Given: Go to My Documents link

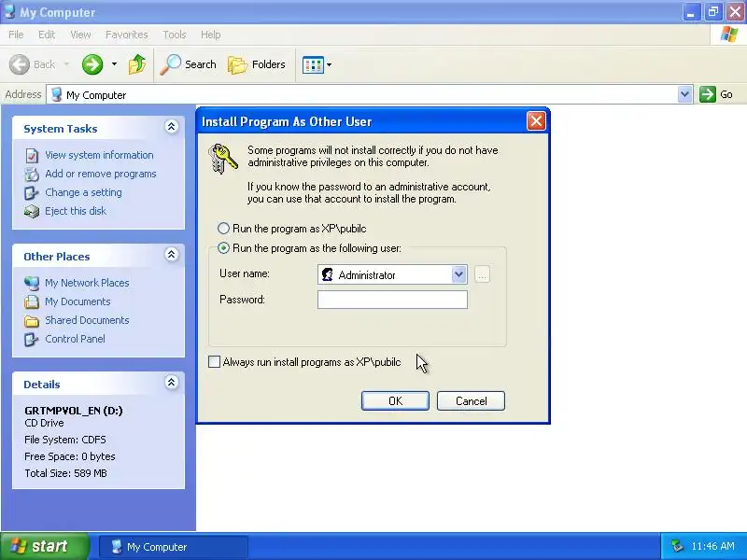Looking at the screenshot, I should point(78,301).
